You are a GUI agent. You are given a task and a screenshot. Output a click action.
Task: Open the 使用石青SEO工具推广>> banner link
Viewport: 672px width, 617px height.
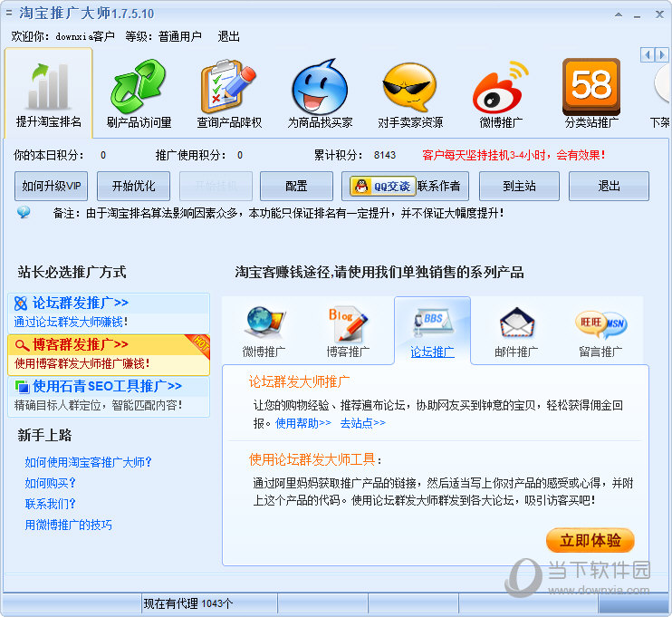click(x=107, y=386)
